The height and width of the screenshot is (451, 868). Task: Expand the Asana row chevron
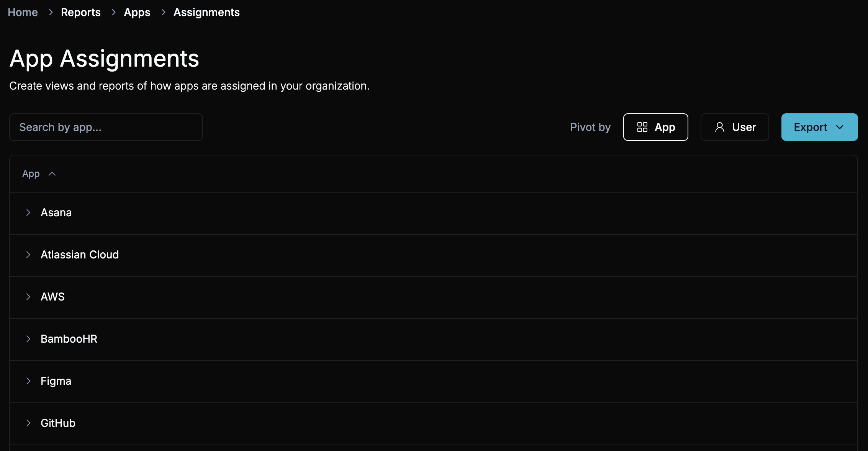(28, 212)
